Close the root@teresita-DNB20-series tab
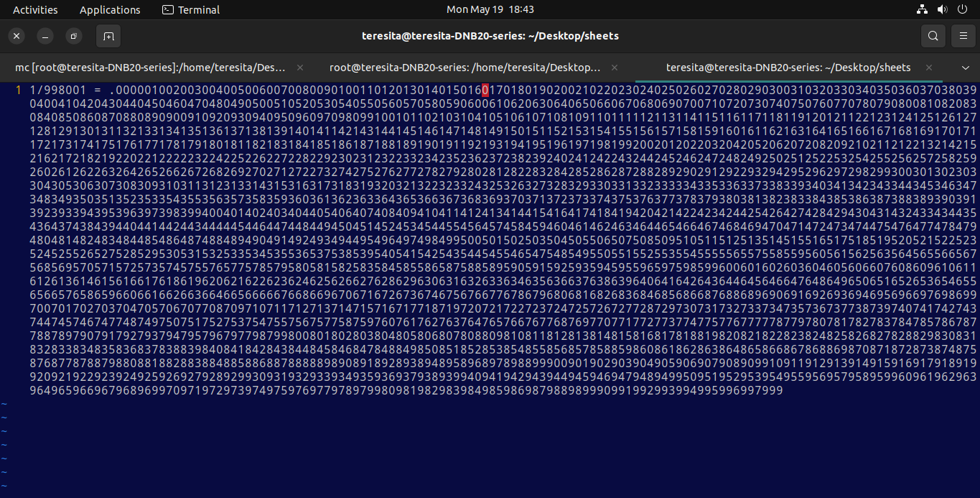Viewport: 980px width, 498px height. tap(614, 68)
